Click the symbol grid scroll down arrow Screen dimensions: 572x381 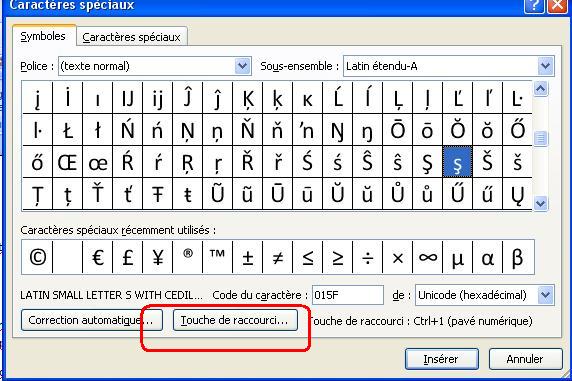[541, 203]
